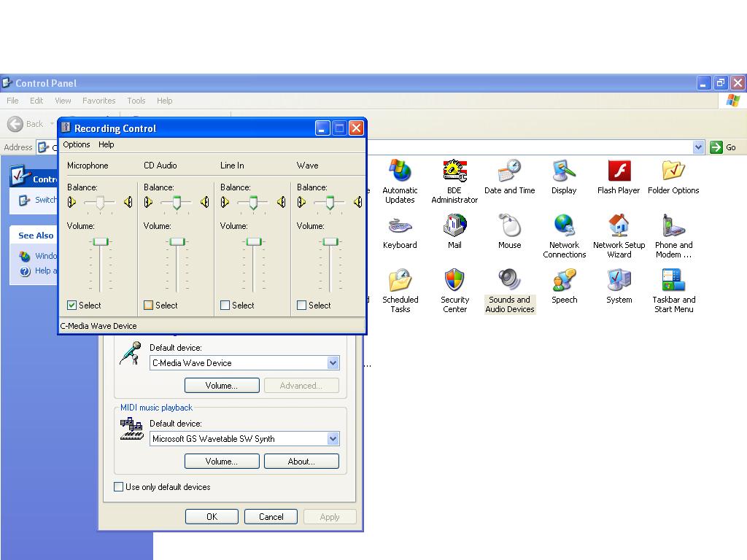Click OK in the audio properties dialog

pos(212,517)
